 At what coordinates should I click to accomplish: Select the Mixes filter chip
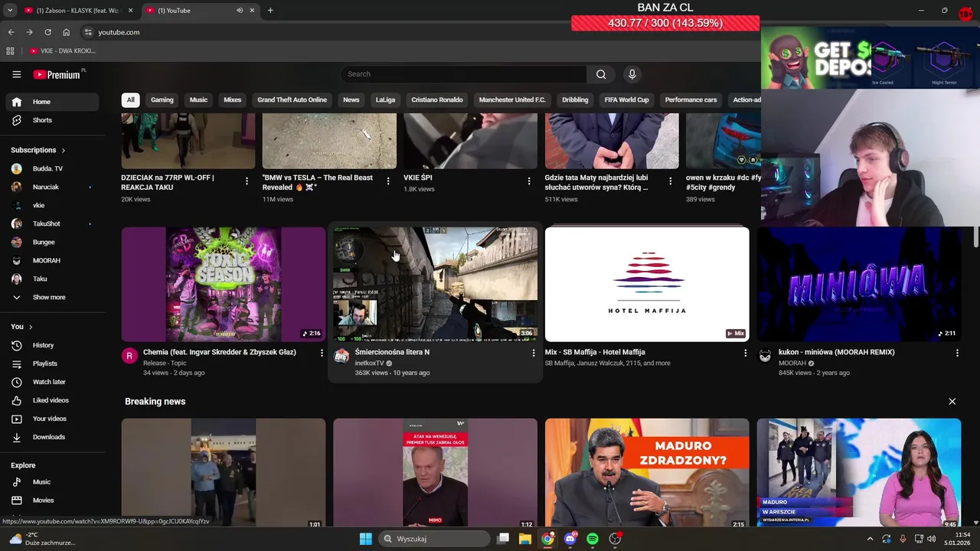coord(232,100)
